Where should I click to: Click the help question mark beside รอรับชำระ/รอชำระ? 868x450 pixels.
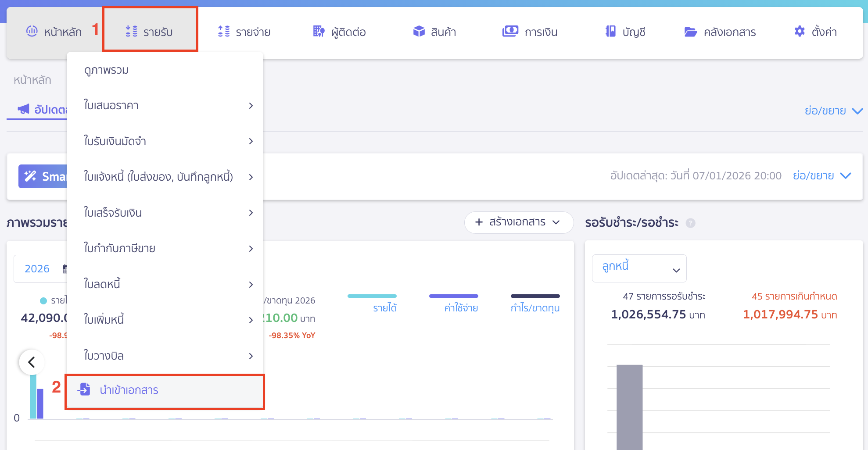[x=692, y=223]
